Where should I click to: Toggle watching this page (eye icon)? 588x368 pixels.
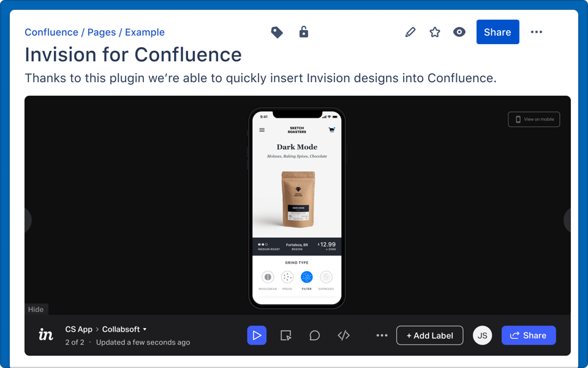coord(459,32)
